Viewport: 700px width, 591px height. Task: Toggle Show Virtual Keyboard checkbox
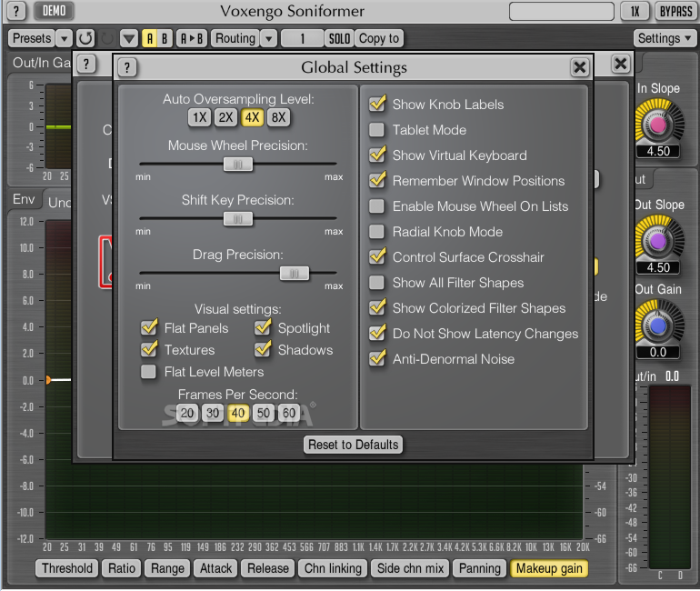(377, 155)
